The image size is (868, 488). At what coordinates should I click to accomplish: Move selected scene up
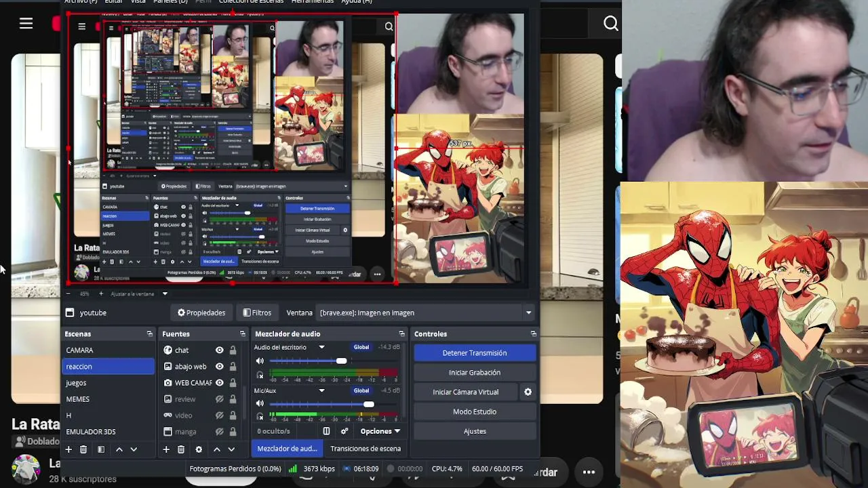pos(119,449)
